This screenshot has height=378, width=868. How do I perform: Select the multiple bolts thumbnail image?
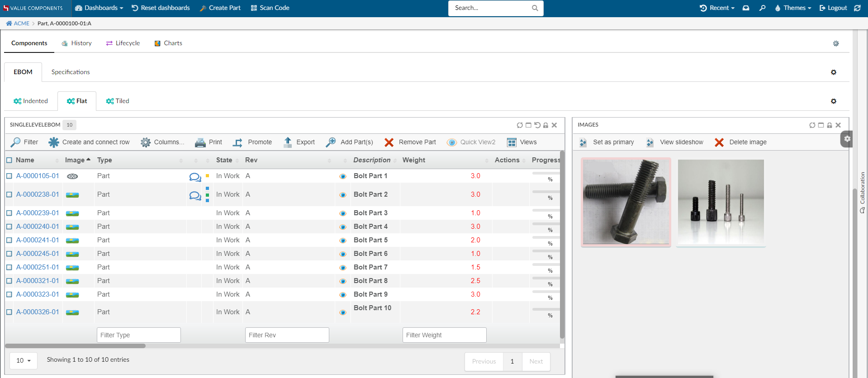(721, 202)
